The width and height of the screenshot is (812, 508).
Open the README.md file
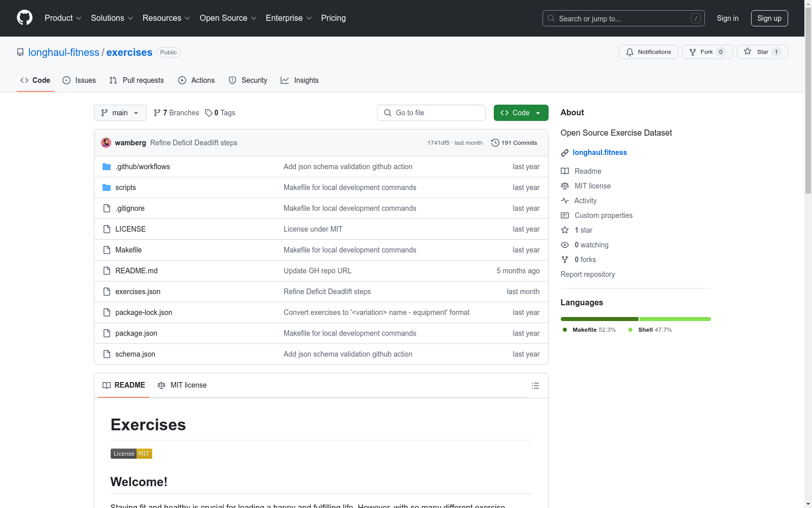(x=137, y=271)
